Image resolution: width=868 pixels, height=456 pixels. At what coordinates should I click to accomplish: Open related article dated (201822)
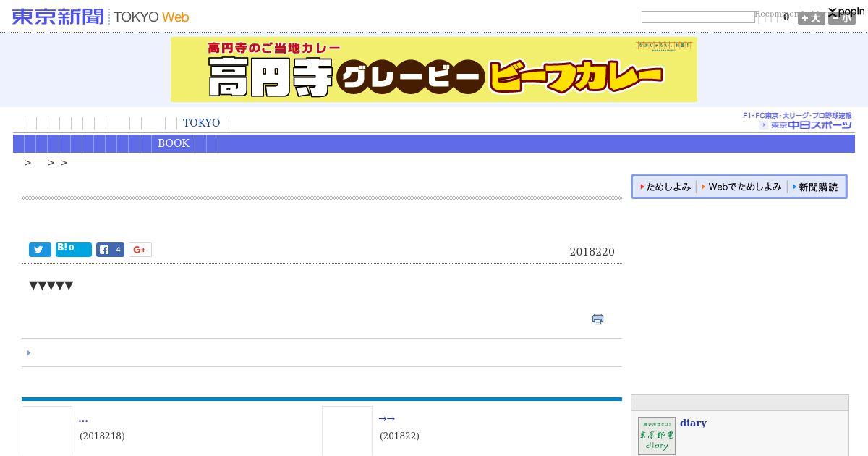tap(387, 419)
